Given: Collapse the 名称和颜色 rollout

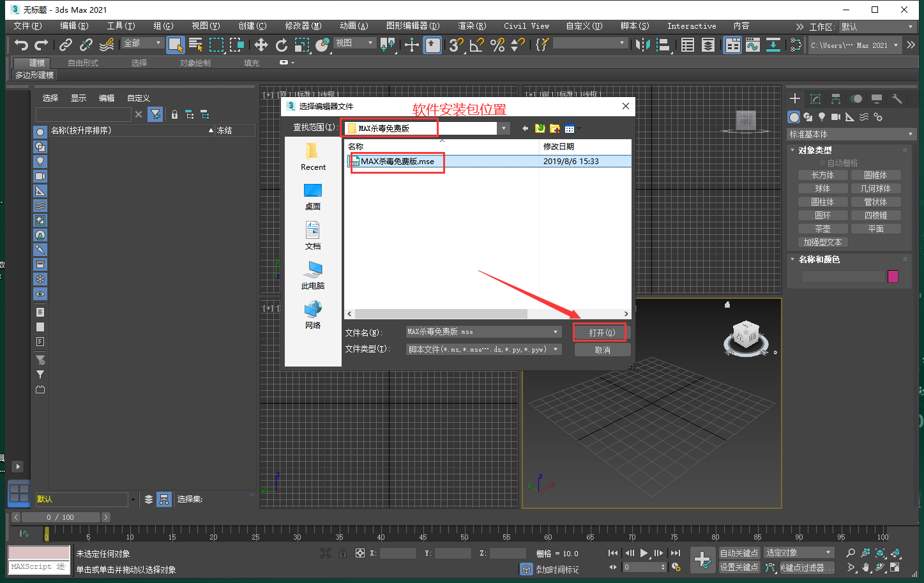Looking at the screenshot, I should [792, 259].
